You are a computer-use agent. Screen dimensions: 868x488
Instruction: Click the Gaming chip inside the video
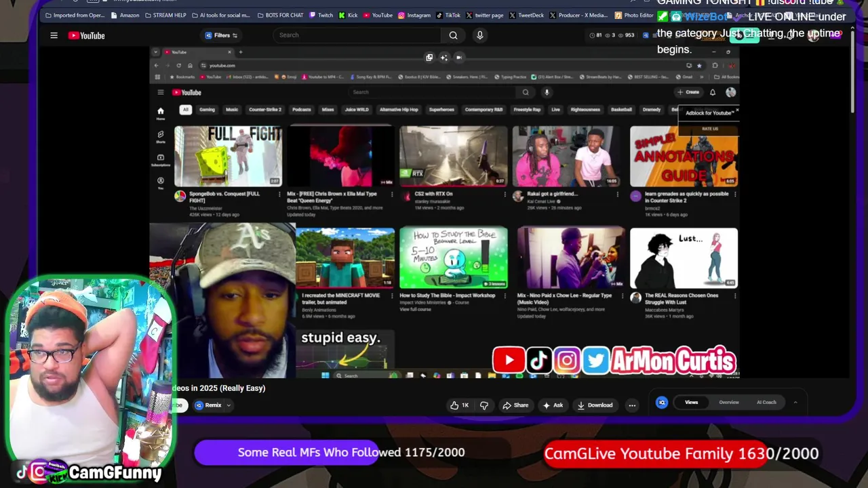(207, 110)
